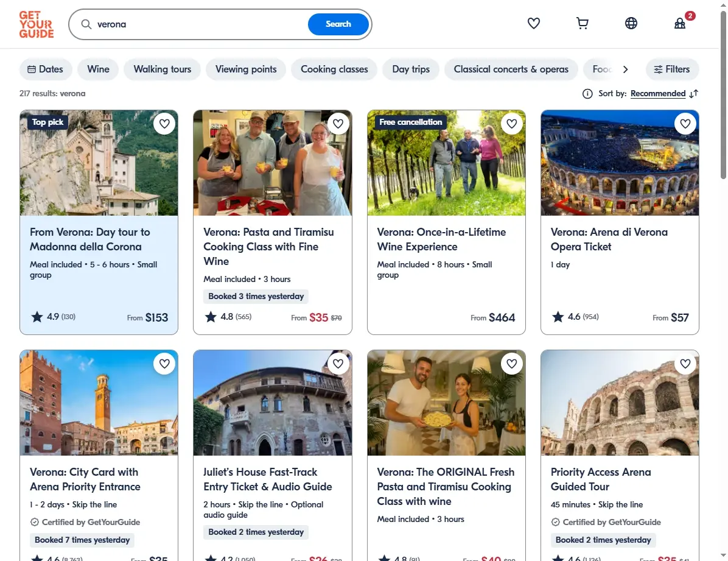
Task: Click the 'From $57' price
Action: point(670,318)
